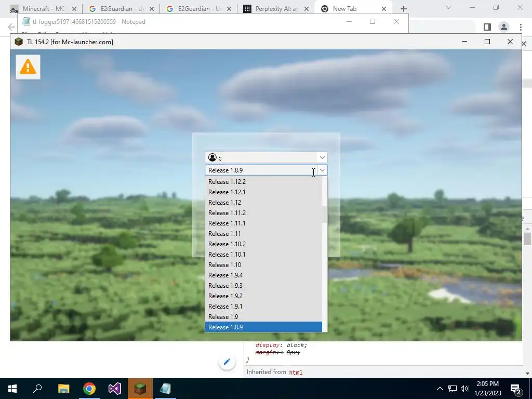Close the Perplexity AI tab
The image size is (532, 399).
(307, 9)
